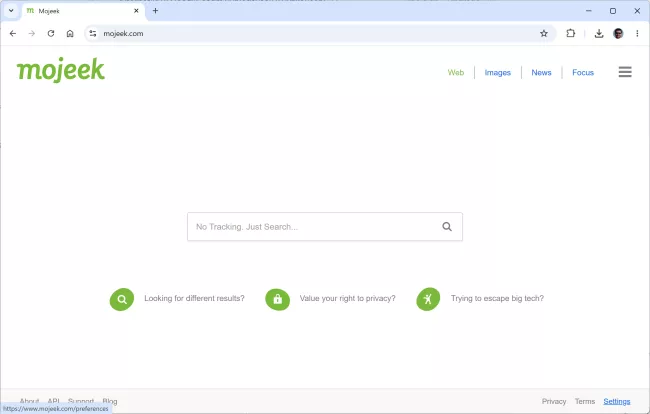650x414 pixels.
Task: Open the extensions puzzle icon
Action: 570,34
